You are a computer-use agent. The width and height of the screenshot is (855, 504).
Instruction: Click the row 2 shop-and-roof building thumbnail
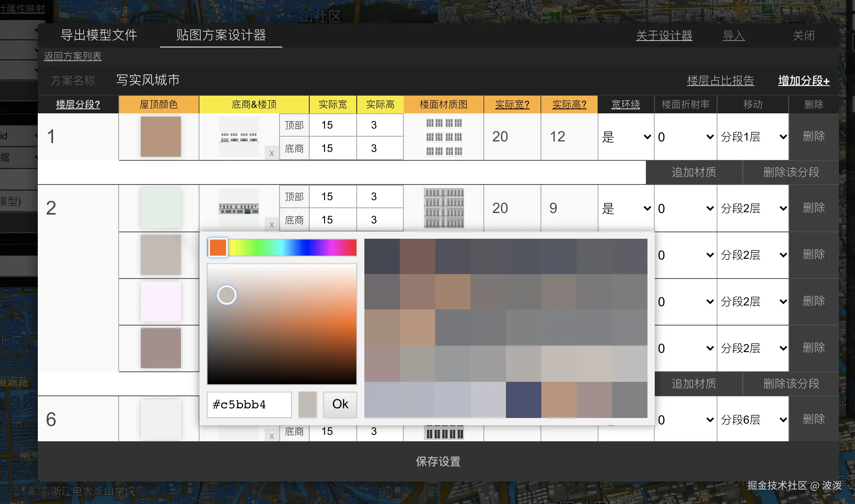(x=239, y=208)
